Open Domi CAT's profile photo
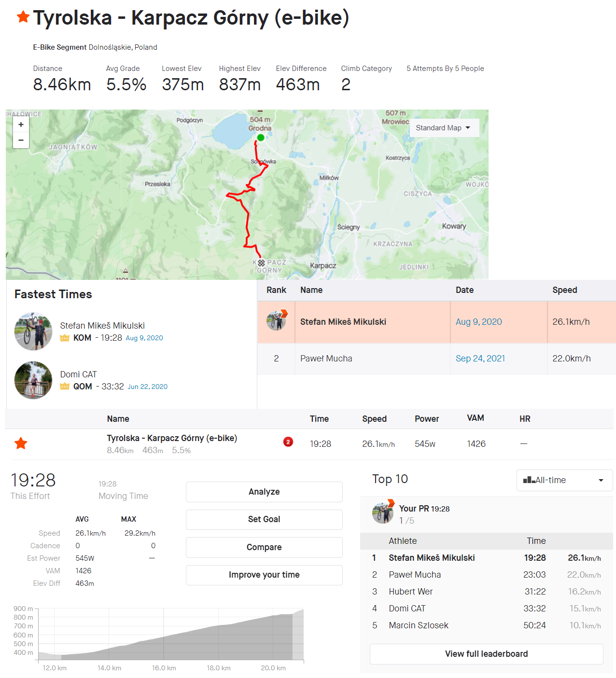The height and width of the screenshot is (678, 616). click(x=33, y=380)
